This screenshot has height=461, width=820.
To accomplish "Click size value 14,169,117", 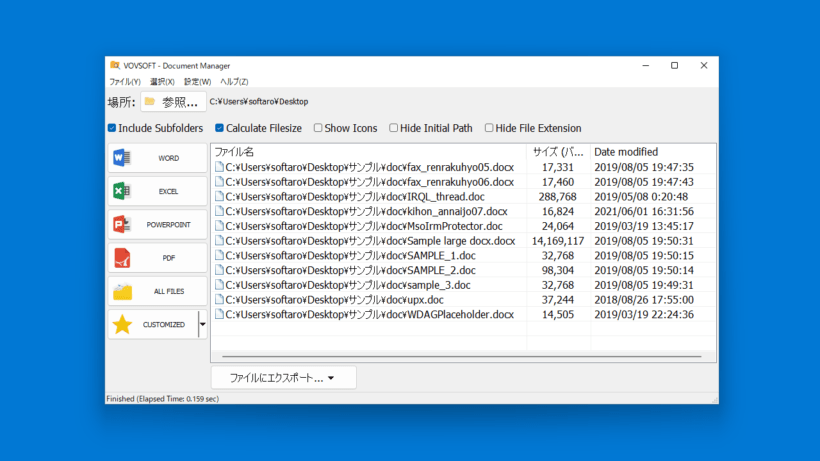I will point(558,241).
